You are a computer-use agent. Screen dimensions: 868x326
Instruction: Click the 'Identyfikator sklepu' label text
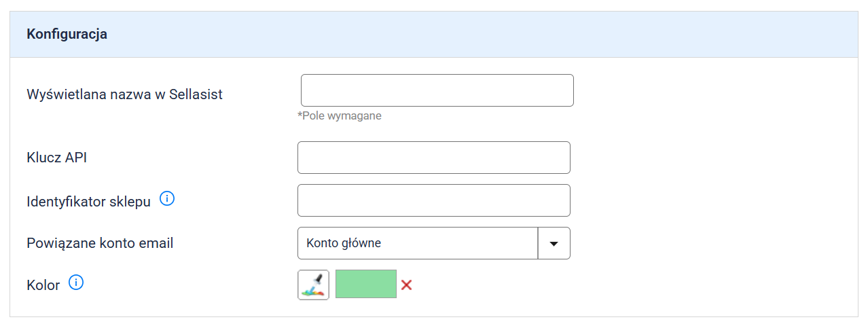[88, 202]
